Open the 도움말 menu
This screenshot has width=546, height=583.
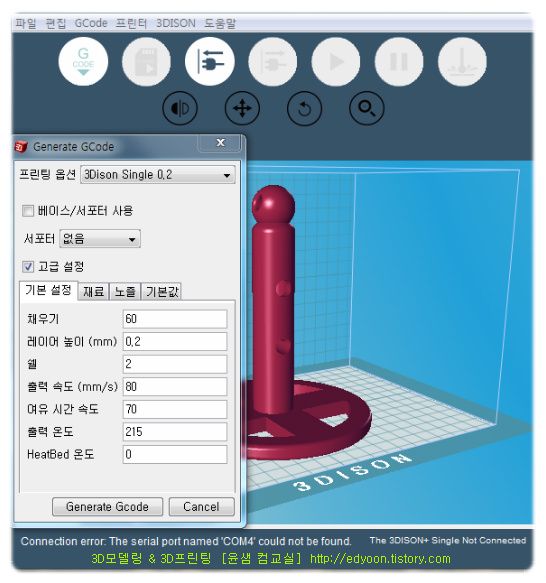pyautogui.click(x=220, y=23)
